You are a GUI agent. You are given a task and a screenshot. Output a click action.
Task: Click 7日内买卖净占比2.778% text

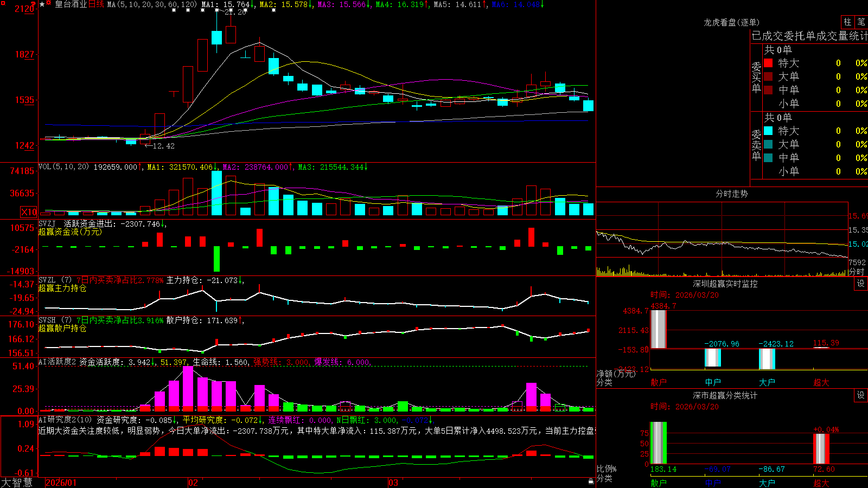click(x=120, y=280)
